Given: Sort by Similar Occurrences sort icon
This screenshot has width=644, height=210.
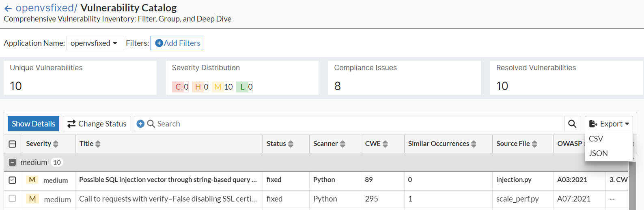Looking at the screenshot, I should tap(474, 144).
